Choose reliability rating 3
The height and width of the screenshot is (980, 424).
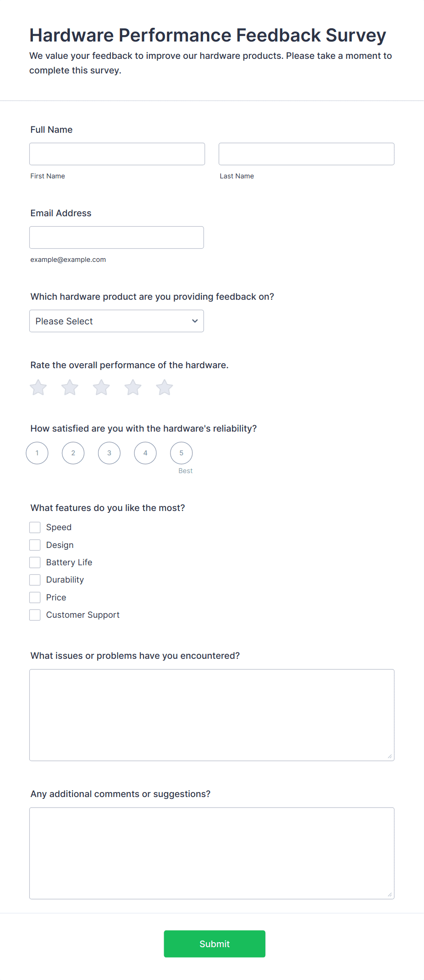(109, 453)
